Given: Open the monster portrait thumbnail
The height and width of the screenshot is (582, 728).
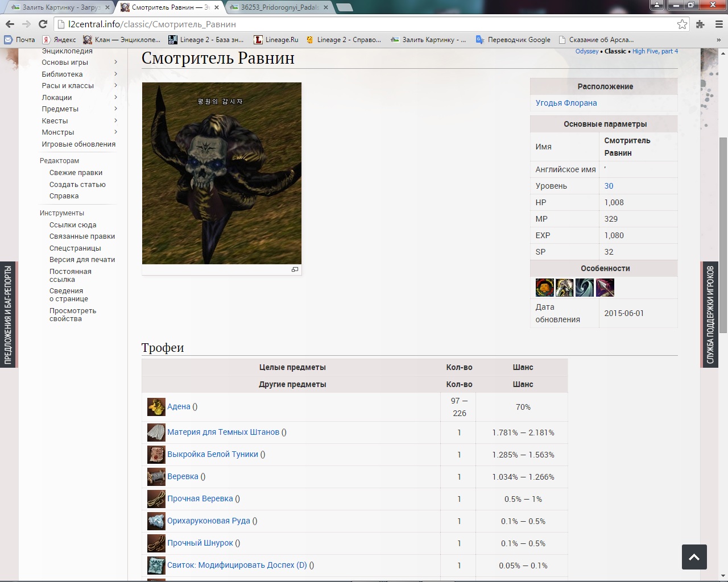Looking at the screenshot, I should click(x=222, y=173).
